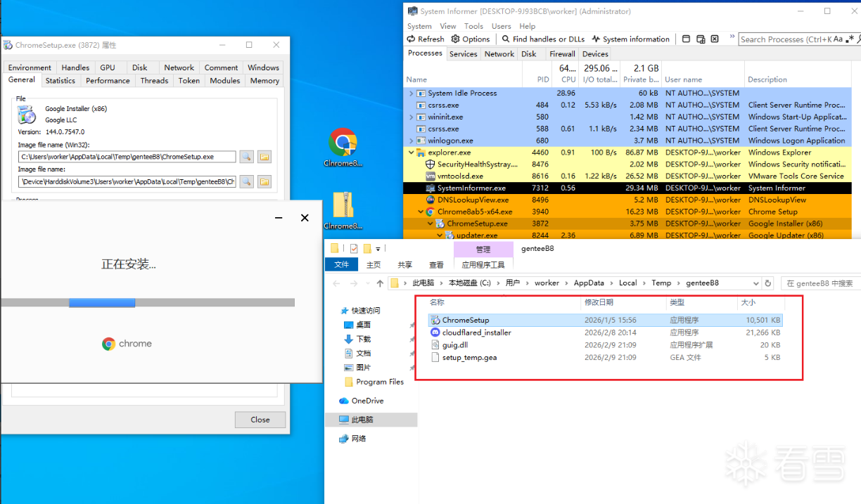Image resolution: width=861 pixels, height=504 pixels.
Task: Click the Win32 image file name field
Action: (127, 157)
